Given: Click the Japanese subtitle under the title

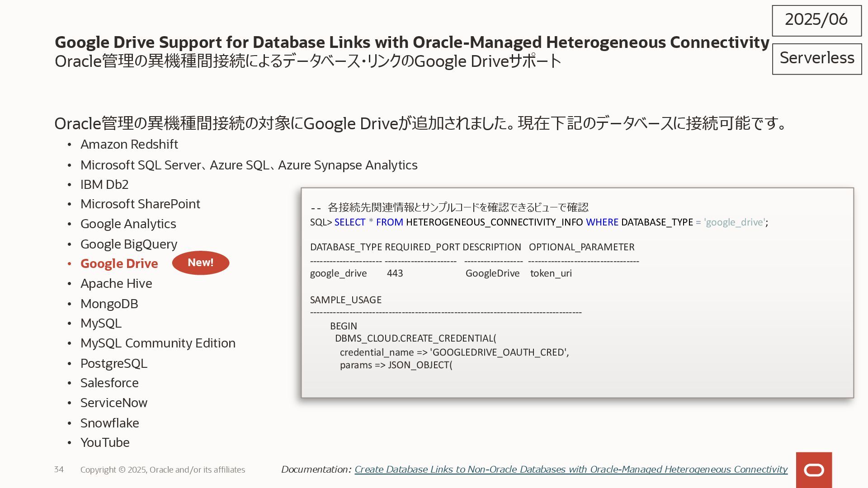Looking at the screenshot, I should pos(308,61).
